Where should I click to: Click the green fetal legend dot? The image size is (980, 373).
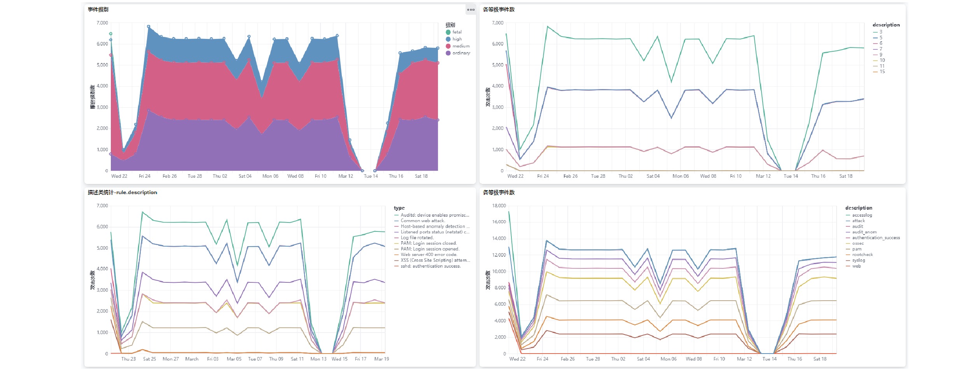pos(448,32)
